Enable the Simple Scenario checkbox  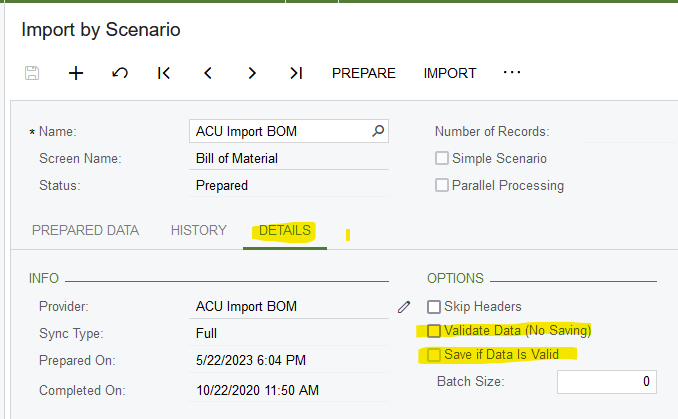pyautogui.click(x=441, y=158)
